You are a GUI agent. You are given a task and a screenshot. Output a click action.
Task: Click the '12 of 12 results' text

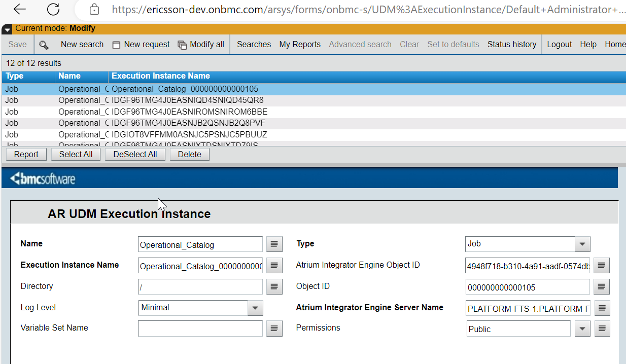coord(33,63)
